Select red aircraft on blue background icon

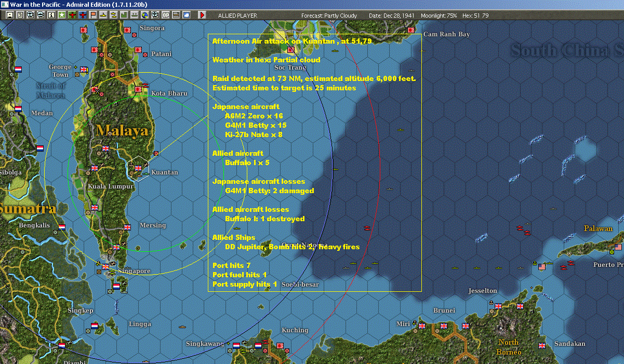tap(83, 15)
